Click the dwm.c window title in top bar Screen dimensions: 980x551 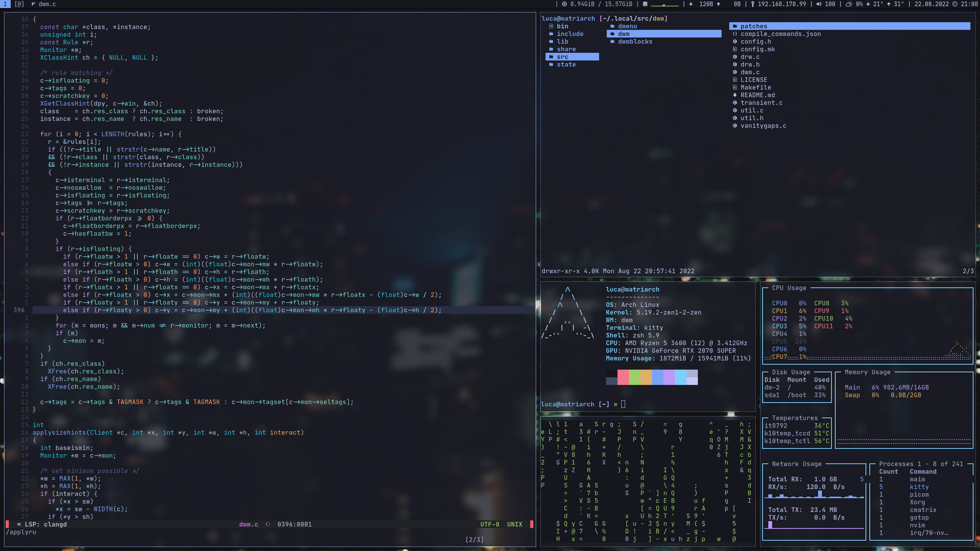coord(47,4)
